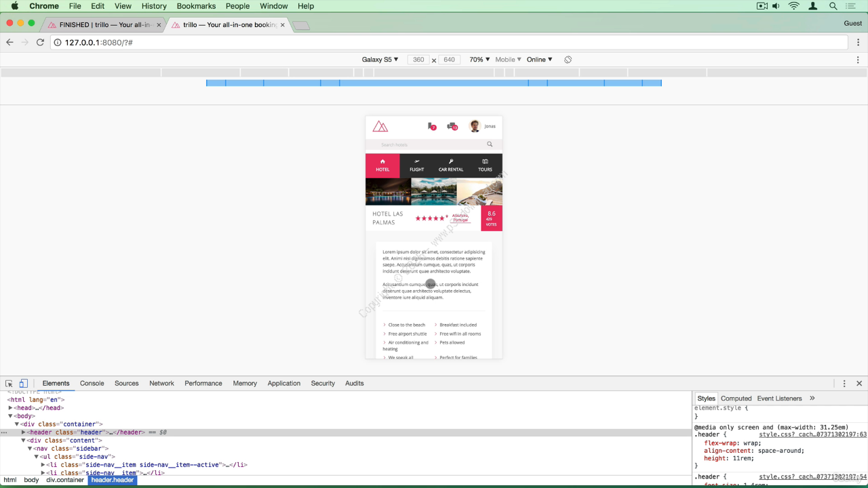
Task: Switch to the Network tab
Action: coord(162,384)
